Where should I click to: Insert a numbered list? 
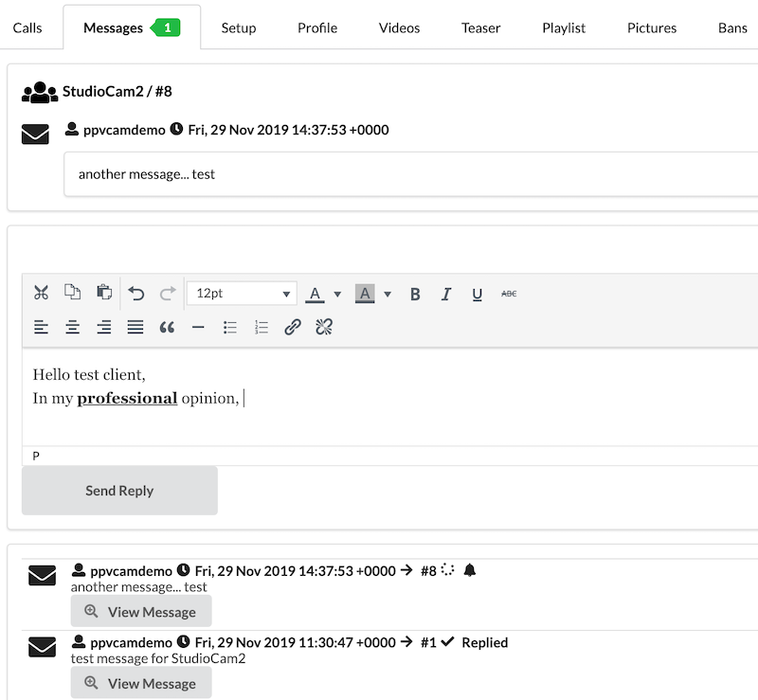tap(262, 328)
